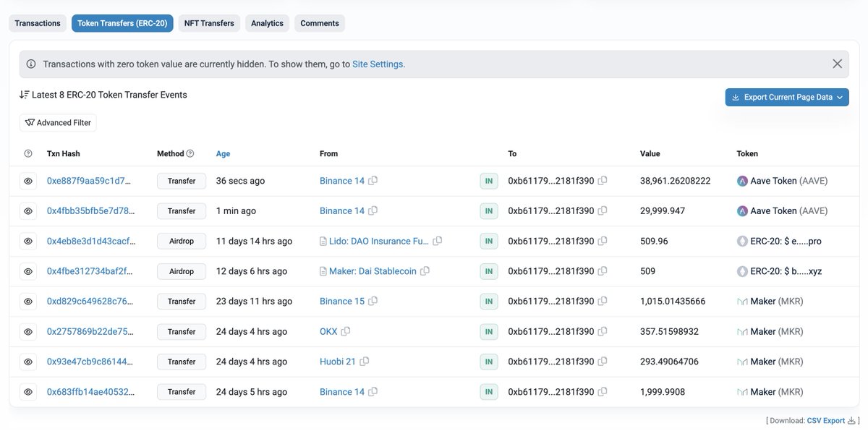
Task: Click the AAVE token logo in 38,961.26208222 row
Action: pyautogui.click(x=742, y=181)
